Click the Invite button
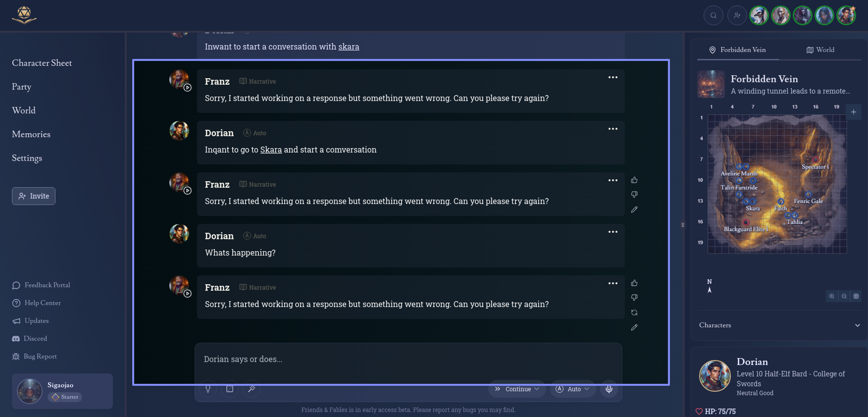868x417 pixels. pyautogui.click(x=34, y=196)
